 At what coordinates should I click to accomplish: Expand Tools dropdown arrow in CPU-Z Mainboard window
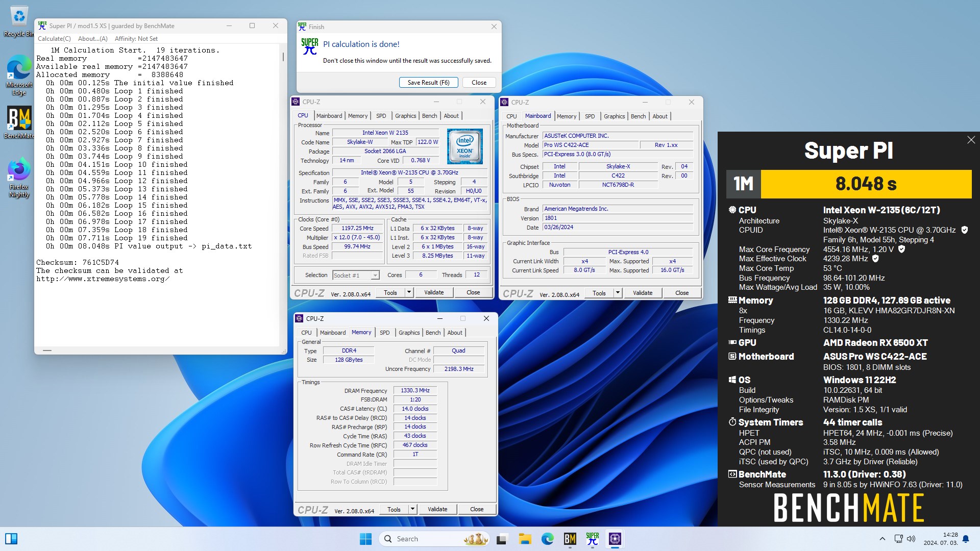point(618,293)
